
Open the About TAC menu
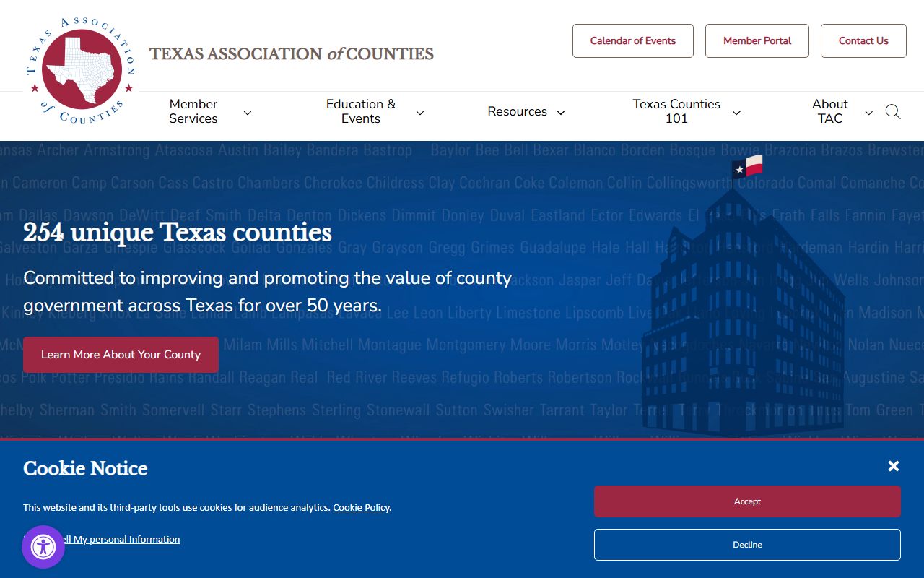pyautogui.click(x=830, y=111)
